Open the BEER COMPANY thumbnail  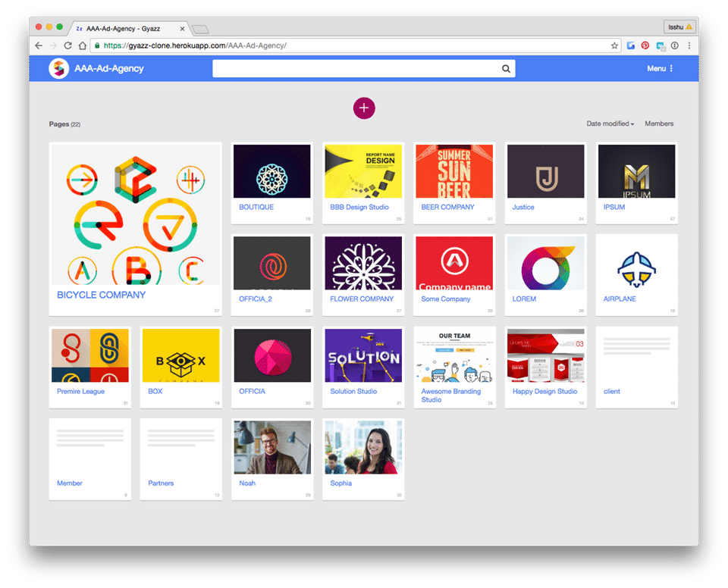[454, 170]
